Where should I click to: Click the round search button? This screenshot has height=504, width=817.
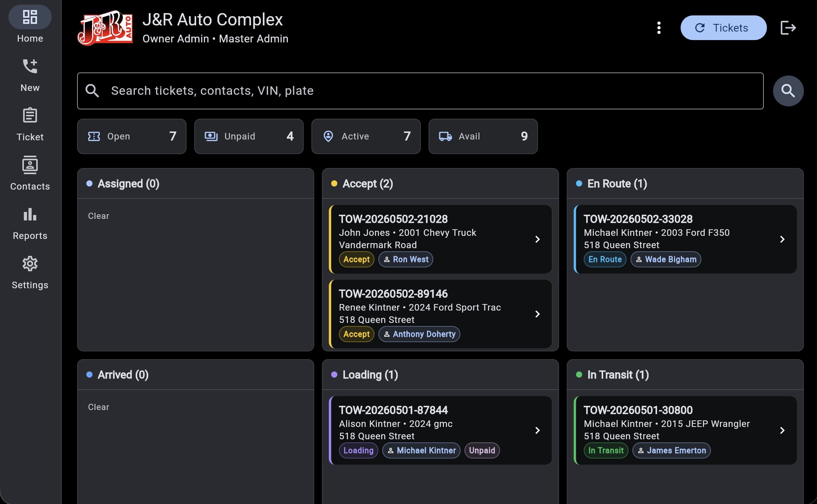(788, 91)
